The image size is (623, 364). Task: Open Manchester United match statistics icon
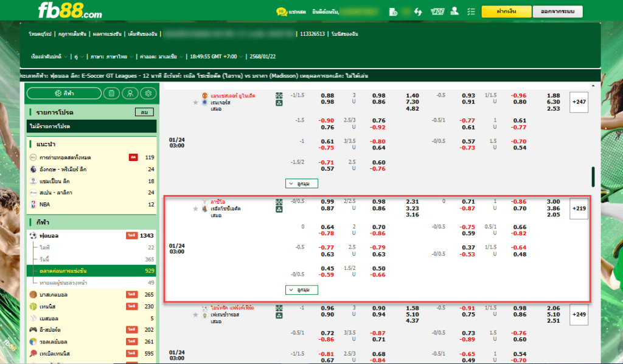[279, 95]
